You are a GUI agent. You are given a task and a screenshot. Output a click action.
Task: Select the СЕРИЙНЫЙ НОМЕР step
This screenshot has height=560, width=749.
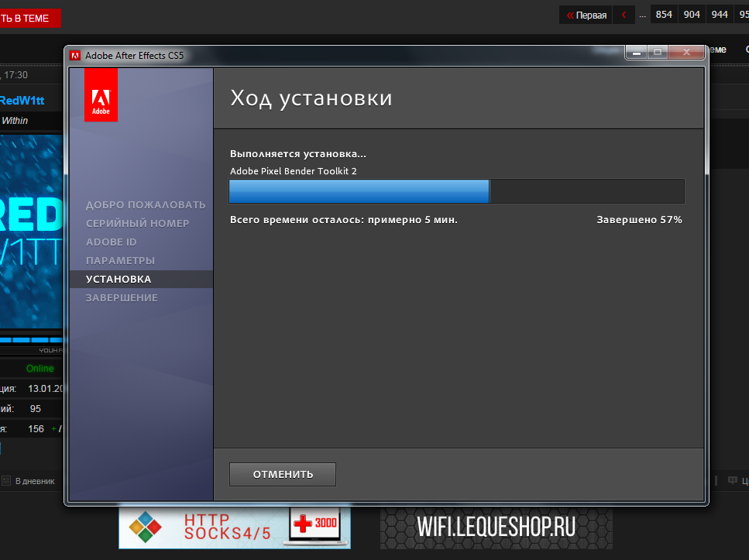tap(138, 224)
